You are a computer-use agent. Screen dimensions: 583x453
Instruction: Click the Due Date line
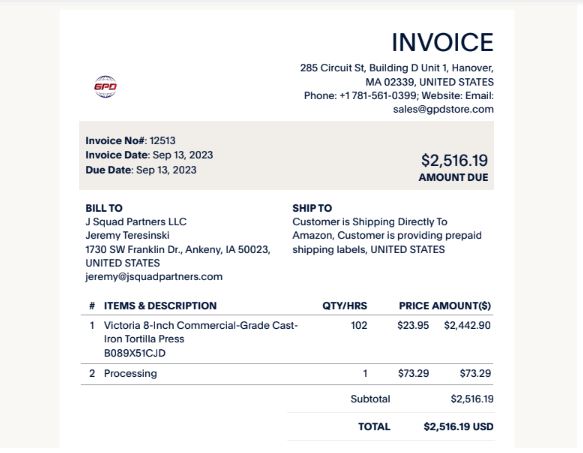coord(141,170)
